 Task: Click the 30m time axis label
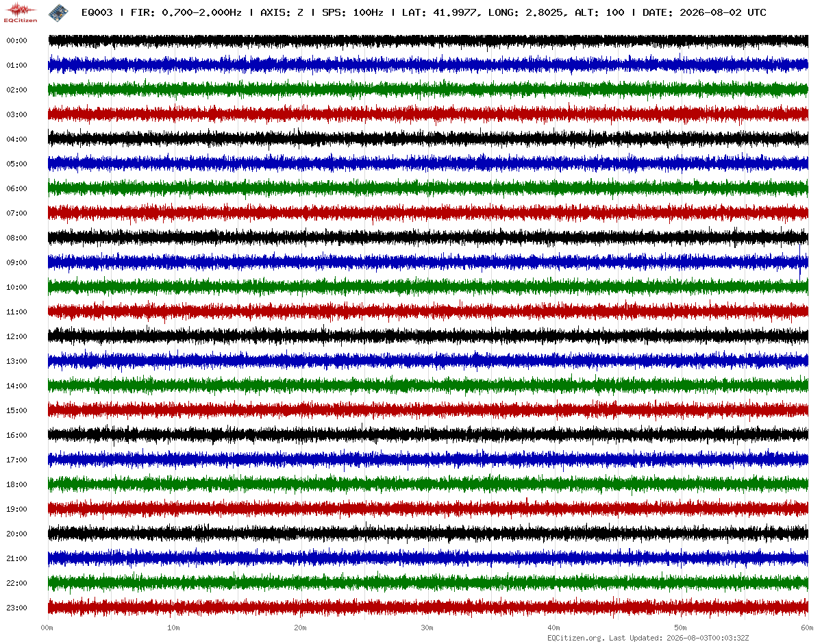[427, 628]
